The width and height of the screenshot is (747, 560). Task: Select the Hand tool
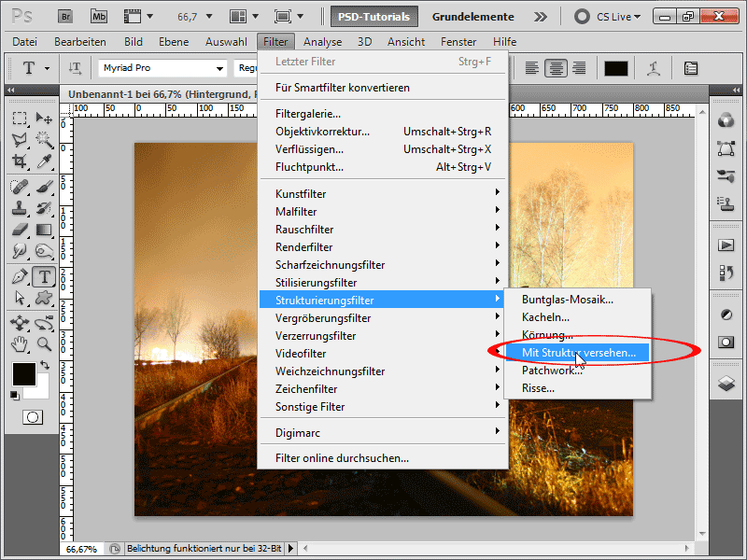tap(20, 343)
